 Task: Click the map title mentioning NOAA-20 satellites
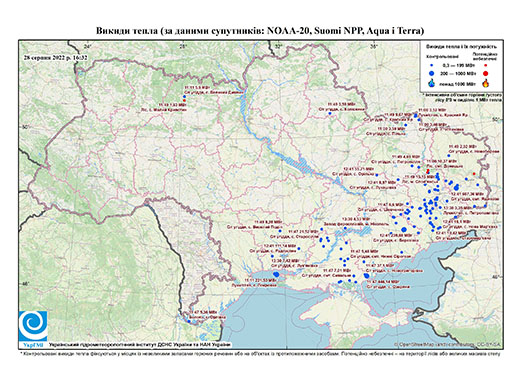260,31
